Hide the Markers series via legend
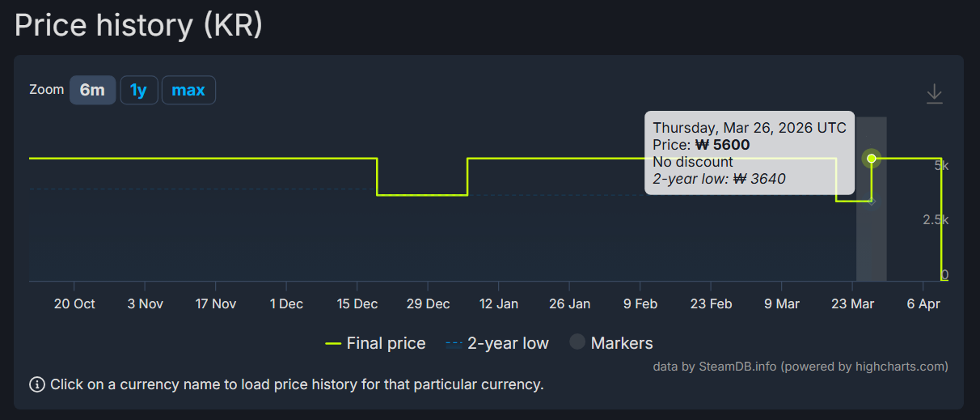The width and height of the screenshot is (980, 420). pyautogui.click(x=610, y=343)
